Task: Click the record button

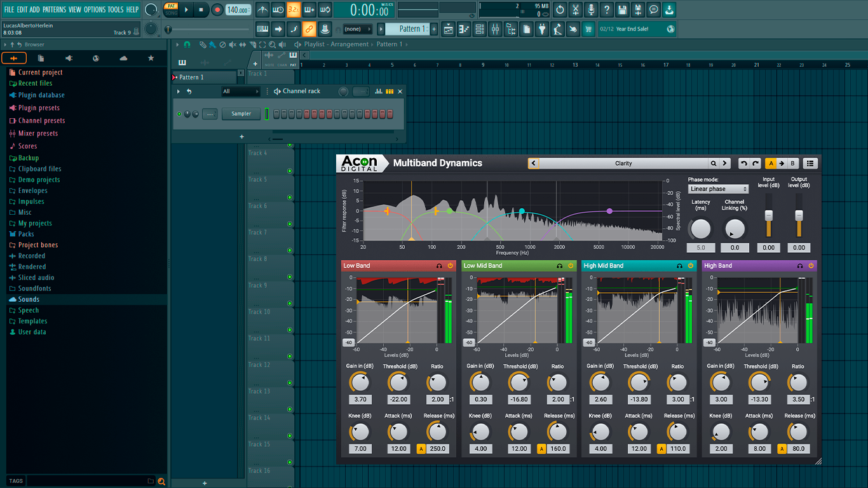Action: tap(217, 10)
